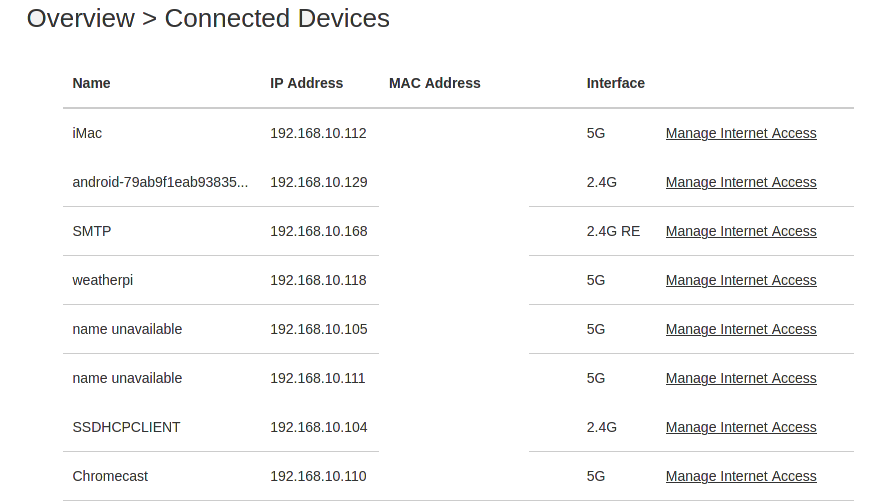Open Manage Internet Access for iMac
Screen dimensions: 893x502
(x=741, y=133)
